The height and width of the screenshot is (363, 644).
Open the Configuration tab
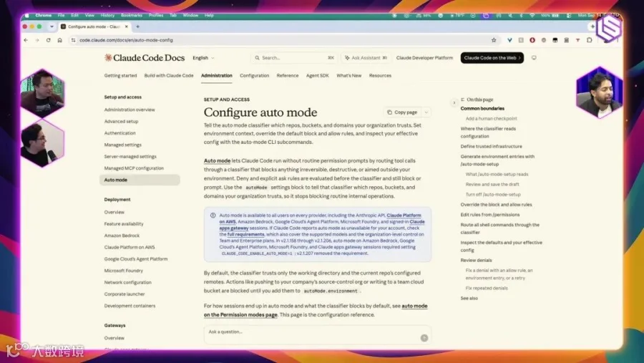(254, 76)
